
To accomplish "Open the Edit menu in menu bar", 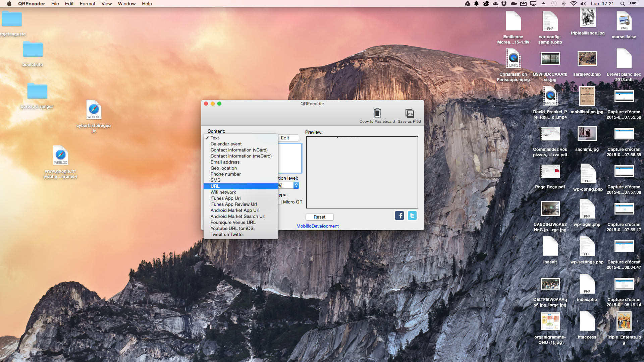I will tap(69, 4).
